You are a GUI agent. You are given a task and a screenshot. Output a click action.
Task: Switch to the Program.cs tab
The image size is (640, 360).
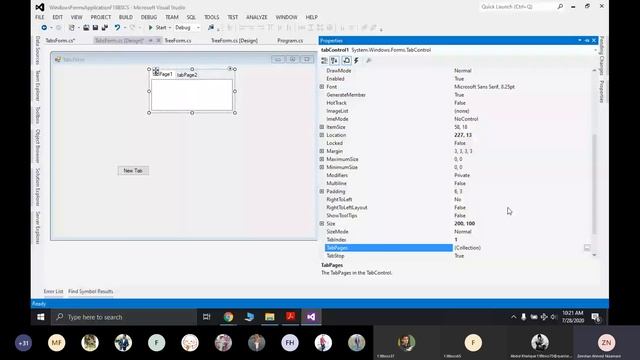[290, 40]
